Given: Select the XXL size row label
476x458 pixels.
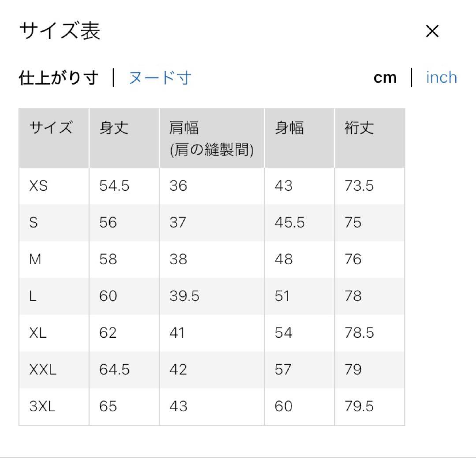Looking at the screenshot, I should click(x=43, y=369).
